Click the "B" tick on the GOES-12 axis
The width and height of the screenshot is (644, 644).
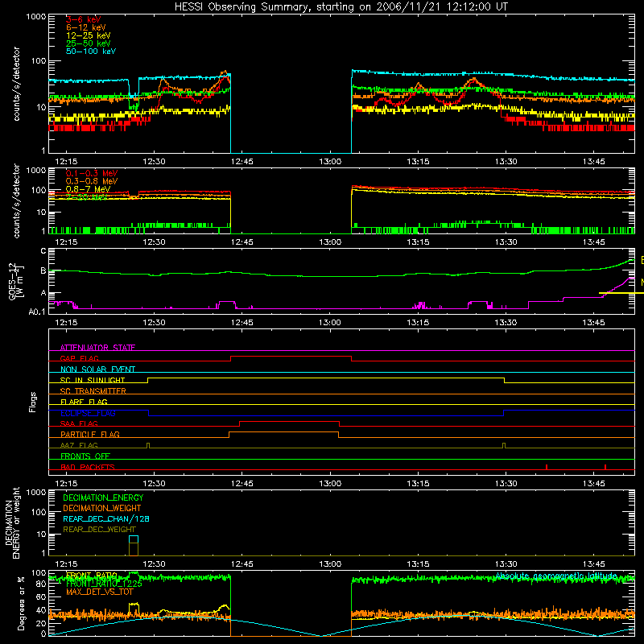[43, 270]
